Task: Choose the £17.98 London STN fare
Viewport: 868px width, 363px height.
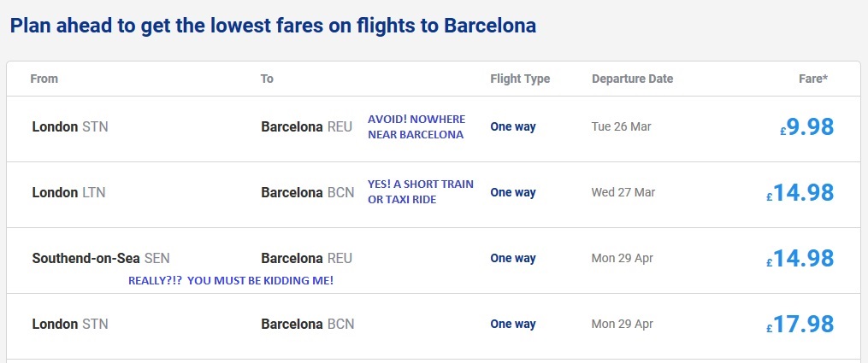Action: 800,325
